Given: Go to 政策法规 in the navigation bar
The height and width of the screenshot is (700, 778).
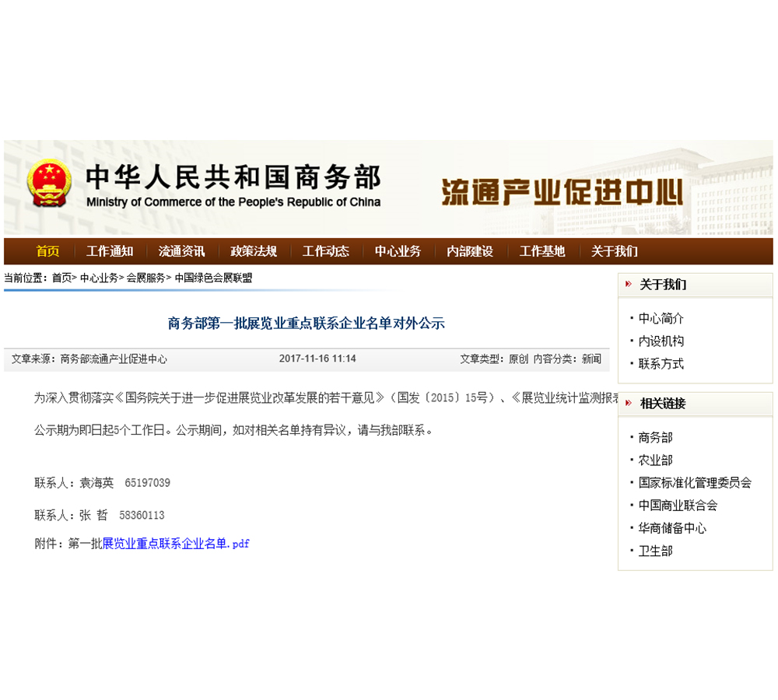Looking at the screenshot, I should pos(254,251).
